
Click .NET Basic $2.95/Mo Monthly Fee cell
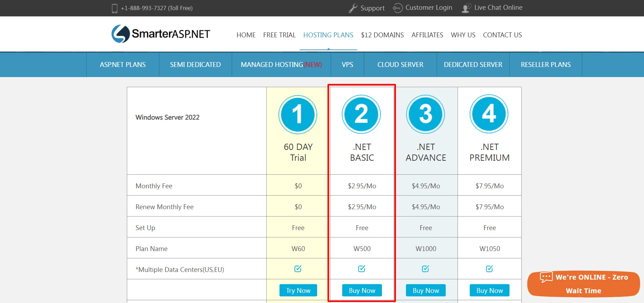pyautogui.click(x=362, y=186)
